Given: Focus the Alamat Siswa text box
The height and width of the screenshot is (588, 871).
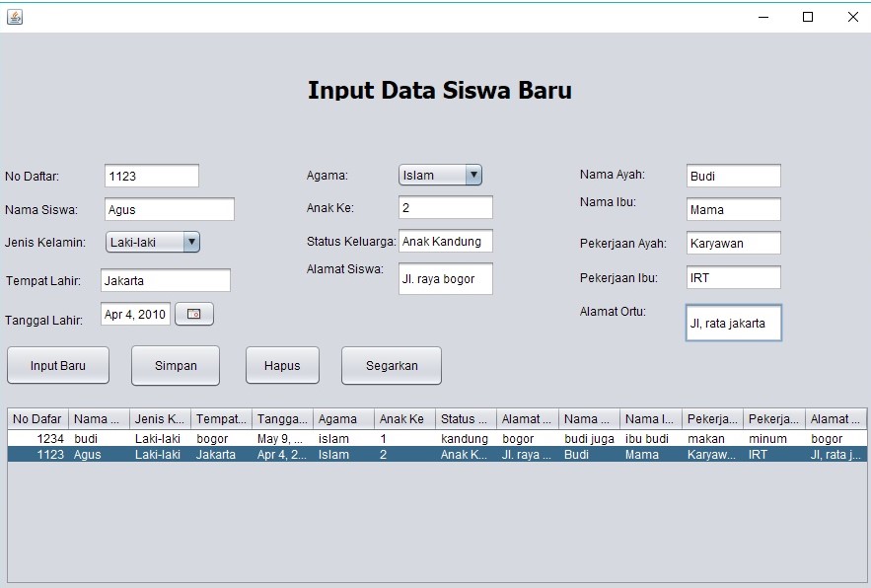Looking at the screenshot, I should point(446,279).
